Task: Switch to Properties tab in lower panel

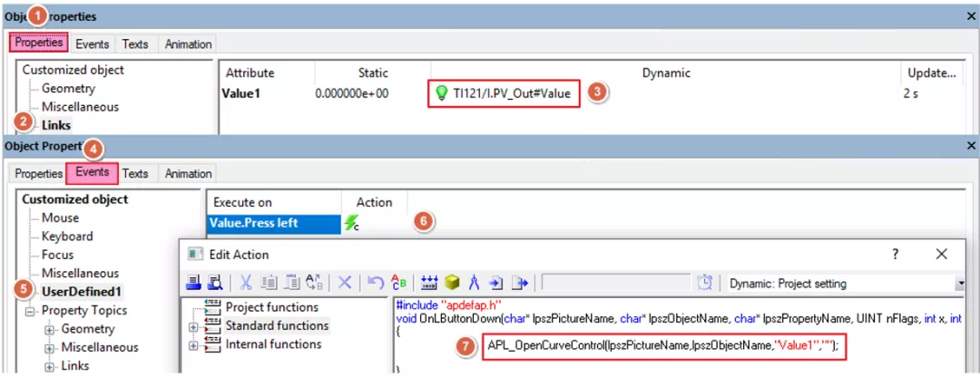Action: point(39,173)
